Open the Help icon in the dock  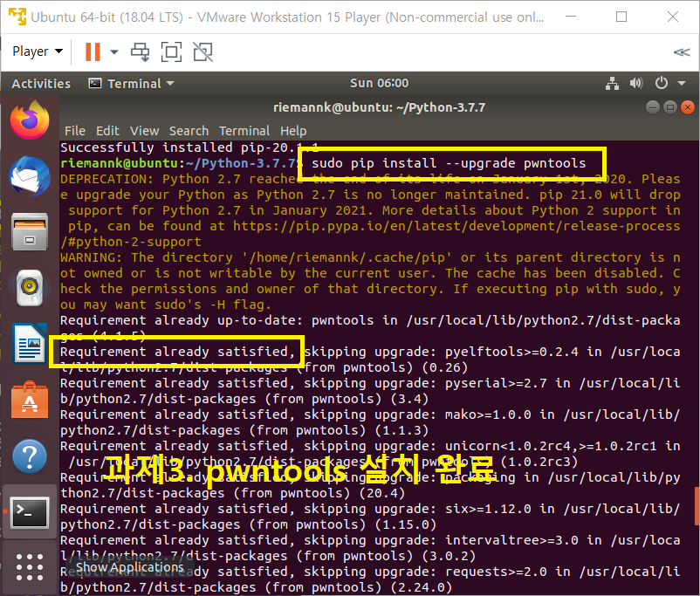30,456
